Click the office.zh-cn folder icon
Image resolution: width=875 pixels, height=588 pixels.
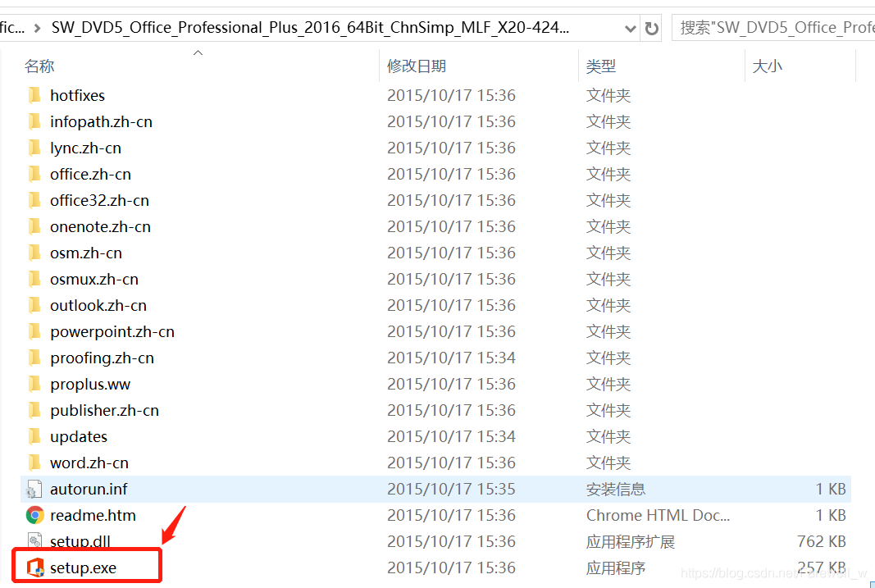34,174
